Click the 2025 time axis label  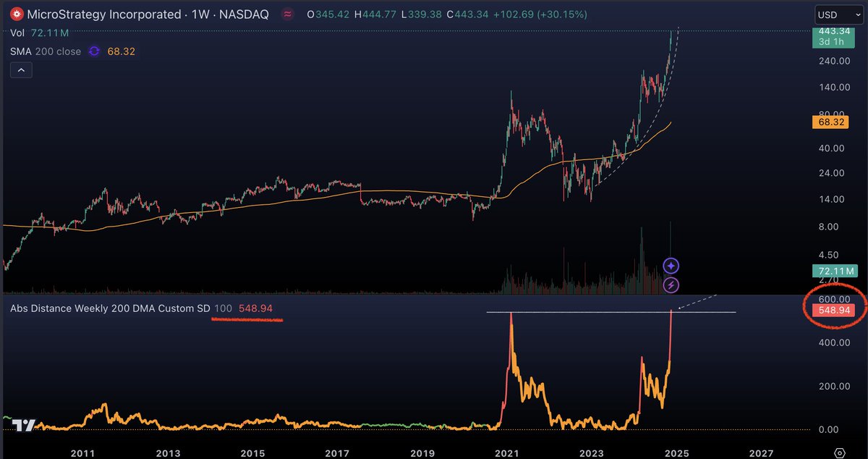[x=676, y=452]
